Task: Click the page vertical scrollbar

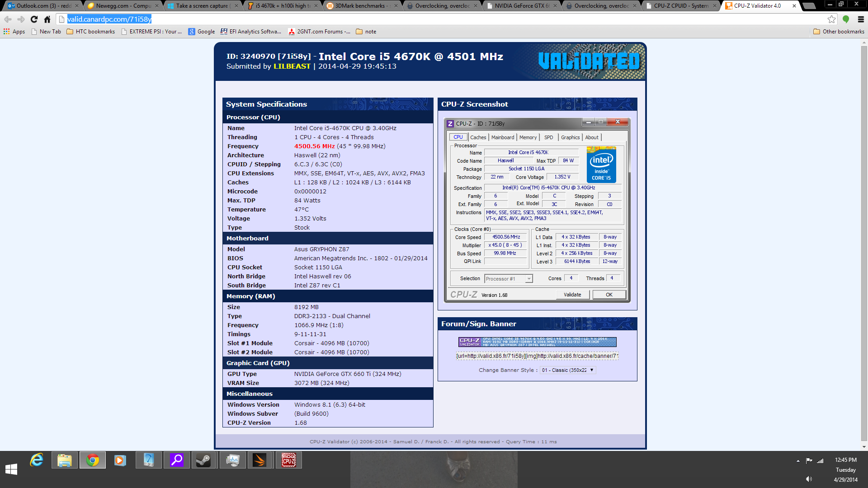Action: click(864, 244)
